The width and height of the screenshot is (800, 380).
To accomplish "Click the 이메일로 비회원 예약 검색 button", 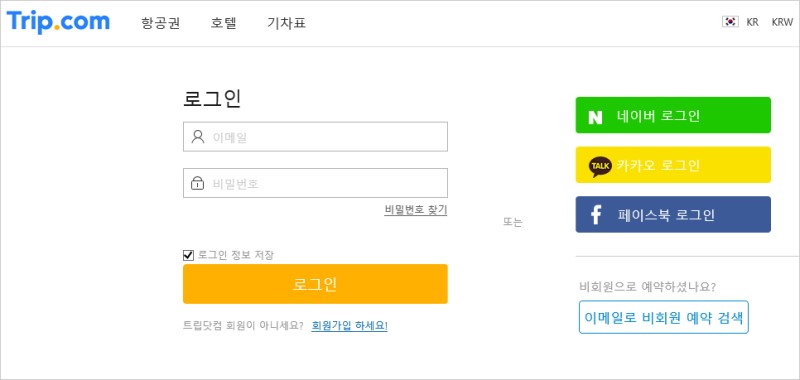I will click(x=664, y=317).
